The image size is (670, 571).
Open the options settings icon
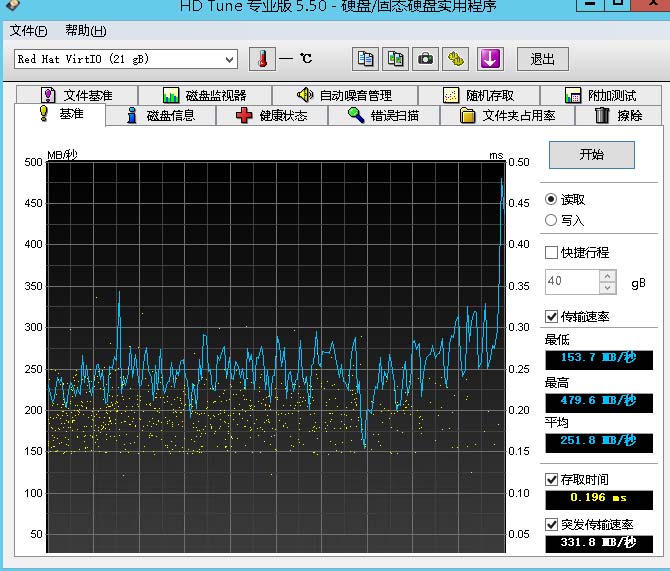(455, 59)
